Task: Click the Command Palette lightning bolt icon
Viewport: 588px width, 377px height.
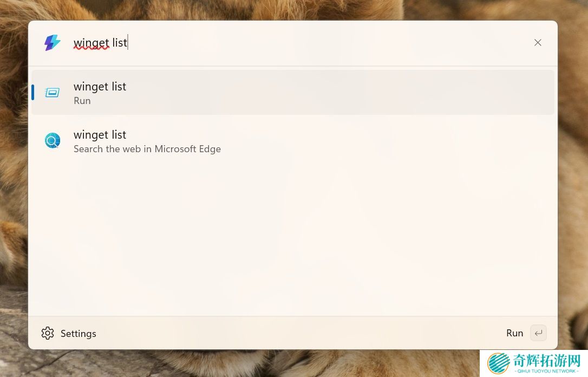Action: tap(53, 43)
